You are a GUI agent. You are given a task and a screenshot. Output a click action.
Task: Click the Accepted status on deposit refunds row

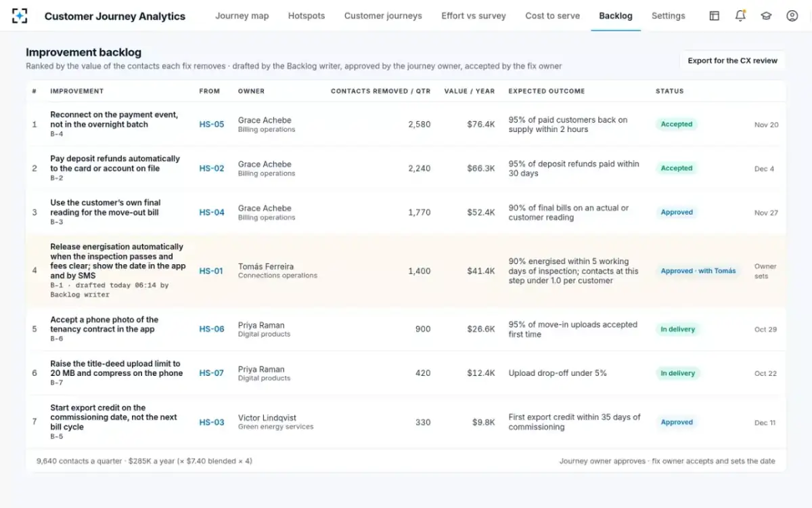pos(677,169)
